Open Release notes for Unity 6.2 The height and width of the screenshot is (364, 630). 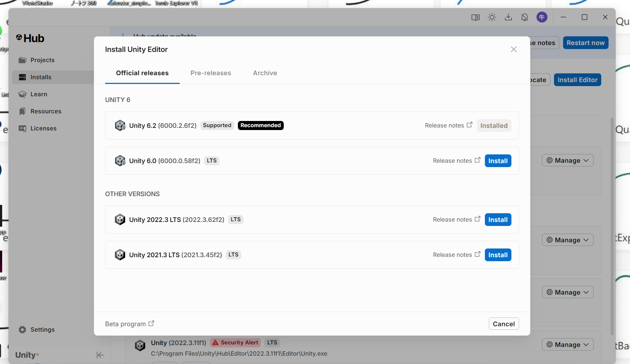[x=448, y=125]
